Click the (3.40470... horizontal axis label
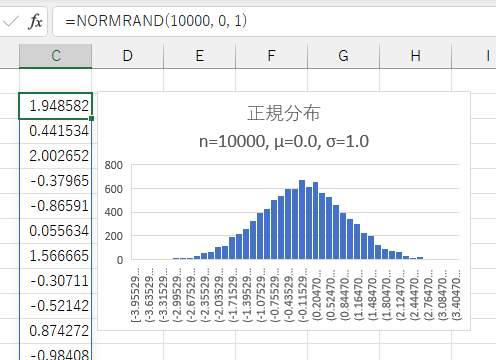496x360 pixels. tap(456, 294)
